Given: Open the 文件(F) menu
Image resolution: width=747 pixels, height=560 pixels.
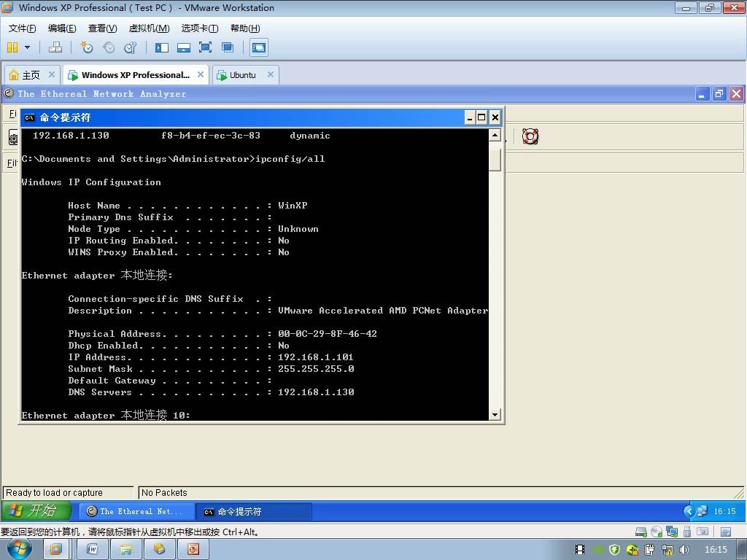Looking at the screenshot, I should click(x=22, y=28).
